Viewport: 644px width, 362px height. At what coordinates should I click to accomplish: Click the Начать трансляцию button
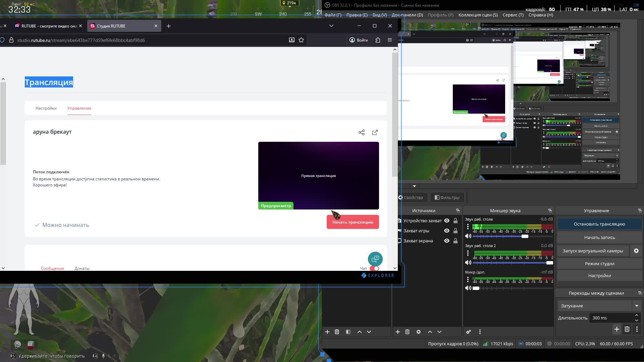click(353, 222)
